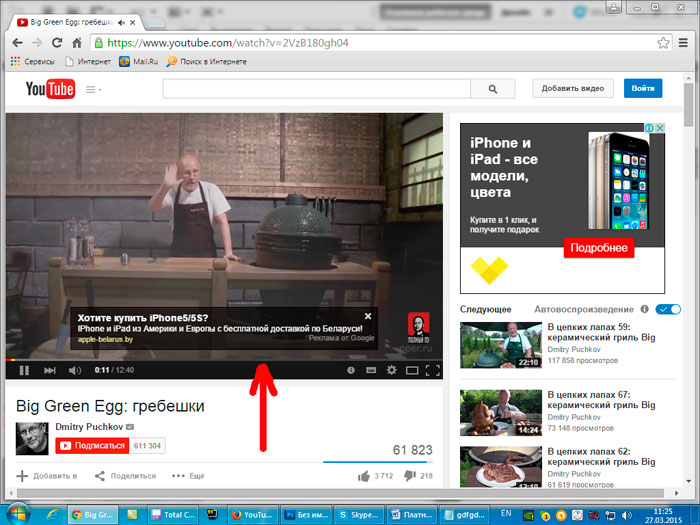Click the search magnifier button
The image size is (700, 525).
point(493,89)
